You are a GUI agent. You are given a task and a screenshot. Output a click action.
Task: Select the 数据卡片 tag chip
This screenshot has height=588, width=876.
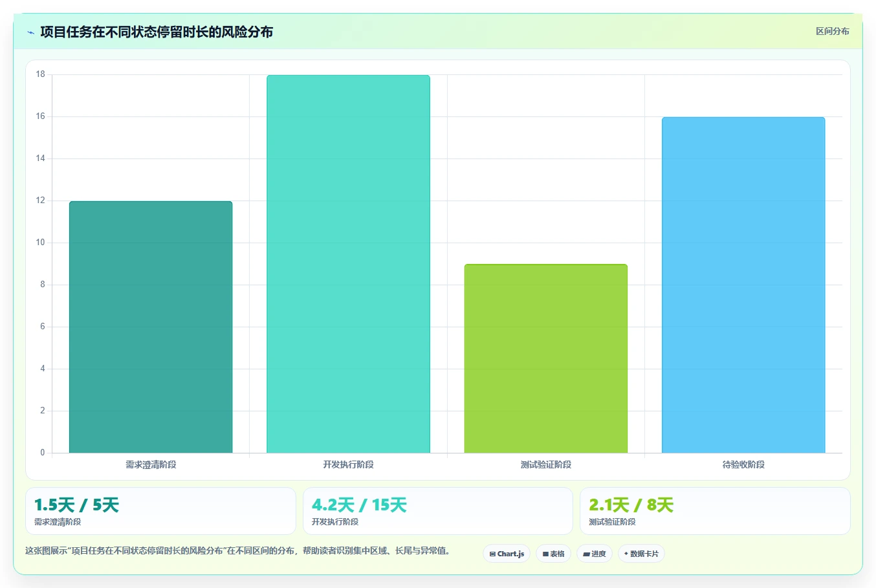[641, 554]
